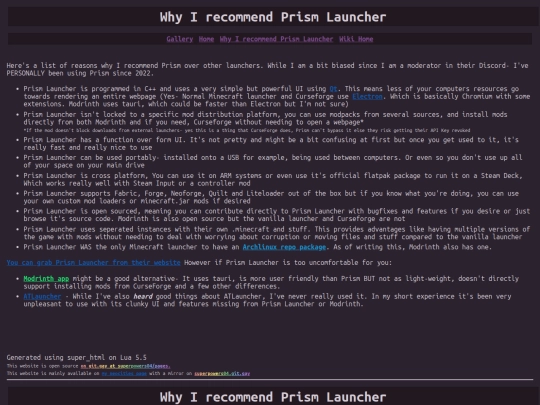Go to the Home navigation link
Screen dimensions: 540x405
[x=206, y=39]
